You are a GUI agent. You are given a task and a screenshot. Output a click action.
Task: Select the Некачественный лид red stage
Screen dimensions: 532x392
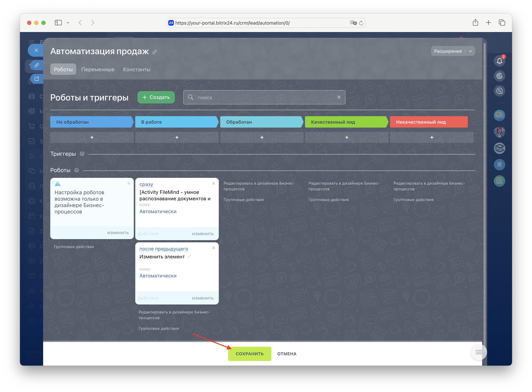pos(428,122)
